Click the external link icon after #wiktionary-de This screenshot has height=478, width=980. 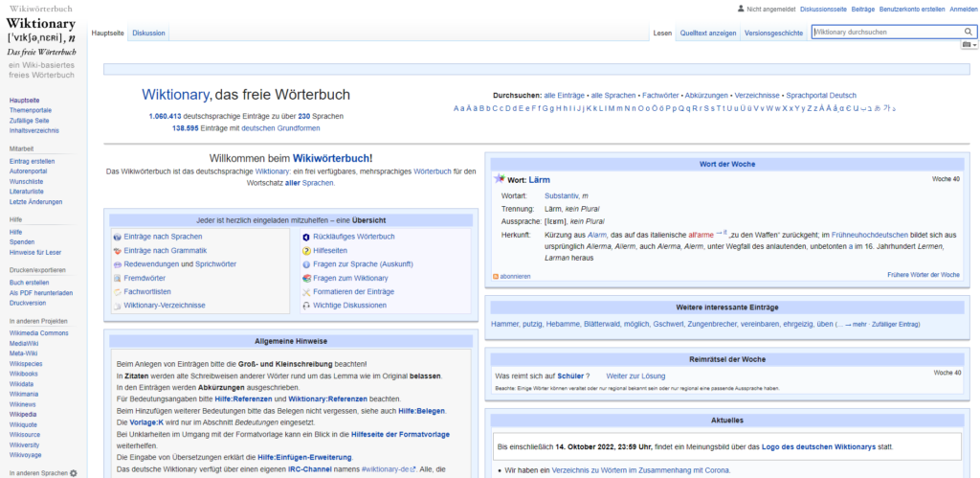point(413,469)
